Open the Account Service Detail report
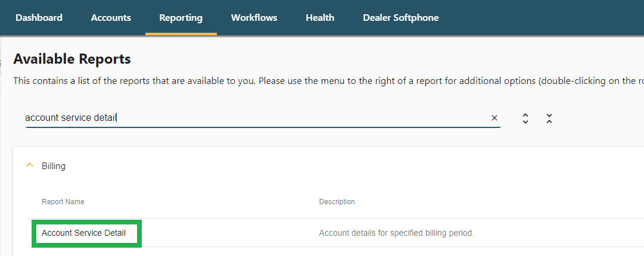Screen dimensions: 644x256 [83, 233]
